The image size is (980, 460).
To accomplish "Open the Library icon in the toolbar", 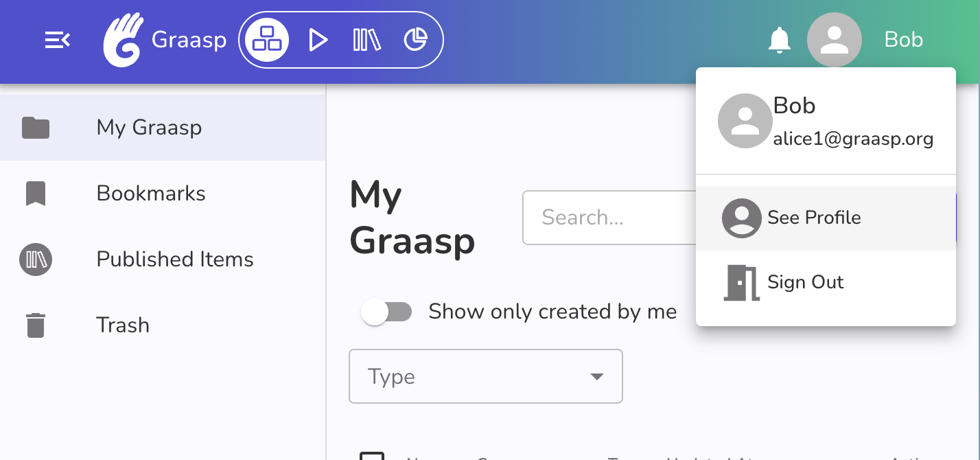I will [366, 39].
